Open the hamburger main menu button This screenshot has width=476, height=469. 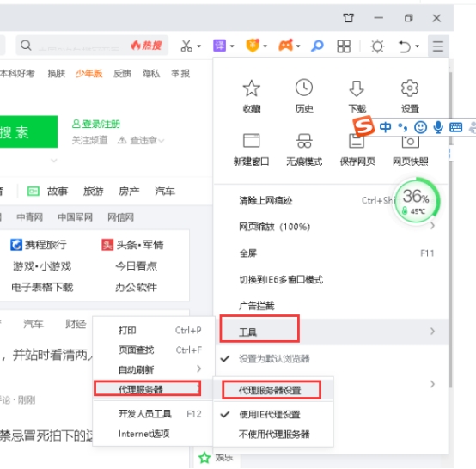437,46
